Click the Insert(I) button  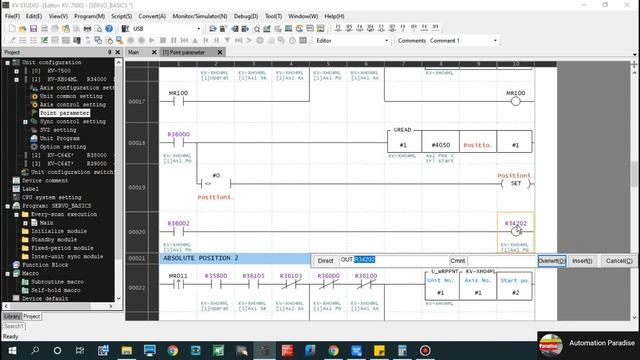click(582, 261)
